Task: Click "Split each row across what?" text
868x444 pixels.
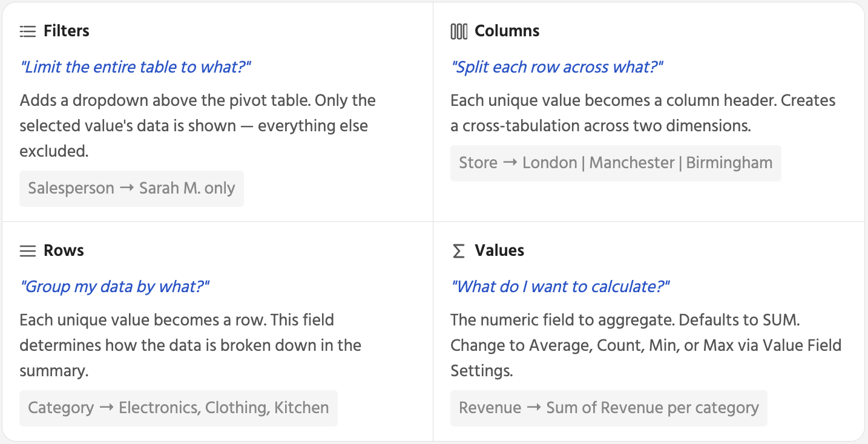Action: coord(557,67)
